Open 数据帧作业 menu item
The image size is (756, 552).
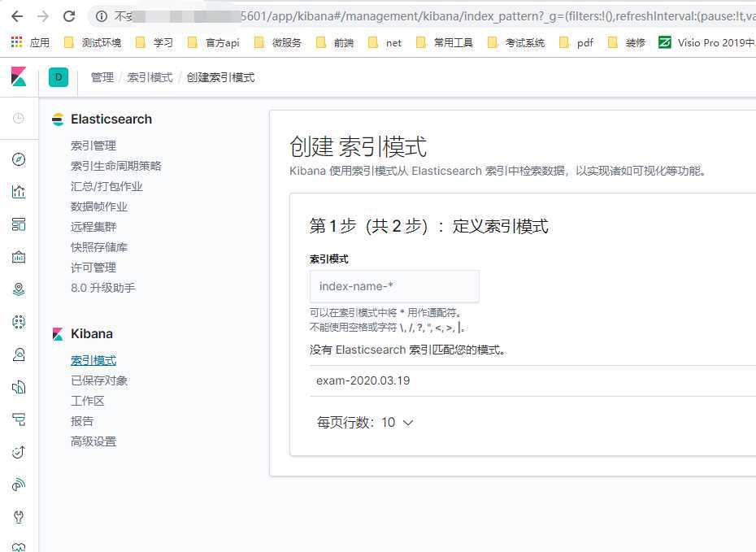[x=99, y=206]
